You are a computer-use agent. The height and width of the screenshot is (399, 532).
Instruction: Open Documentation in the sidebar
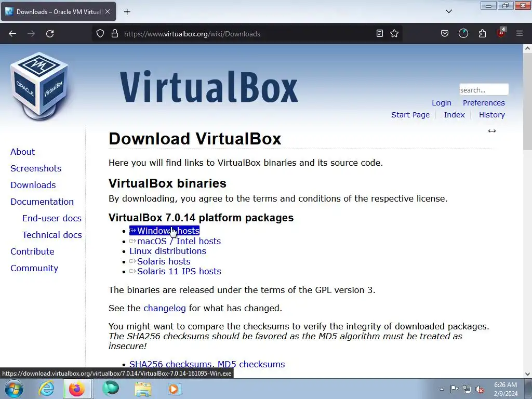click(x=42, y=202)
